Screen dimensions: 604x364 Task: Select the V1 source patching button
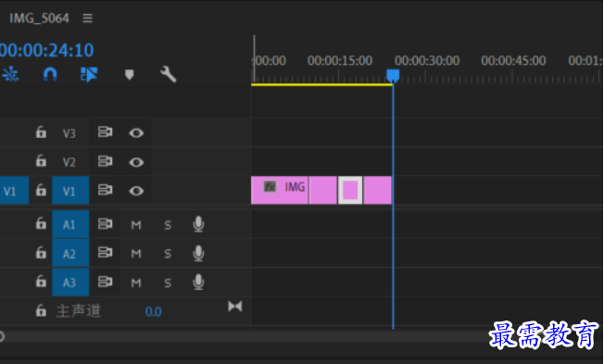click(x=14, y=191)
